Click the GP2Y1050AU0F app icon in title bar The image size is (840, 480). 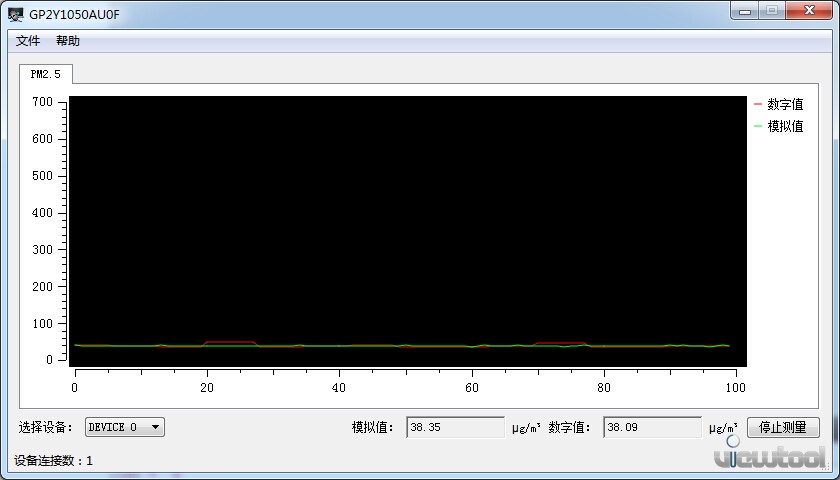(x=16, y=14)
